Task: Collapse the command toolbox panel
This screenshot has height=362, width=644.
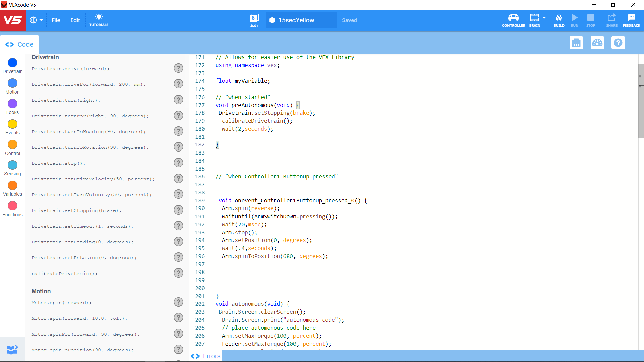Action: [12, 349]
